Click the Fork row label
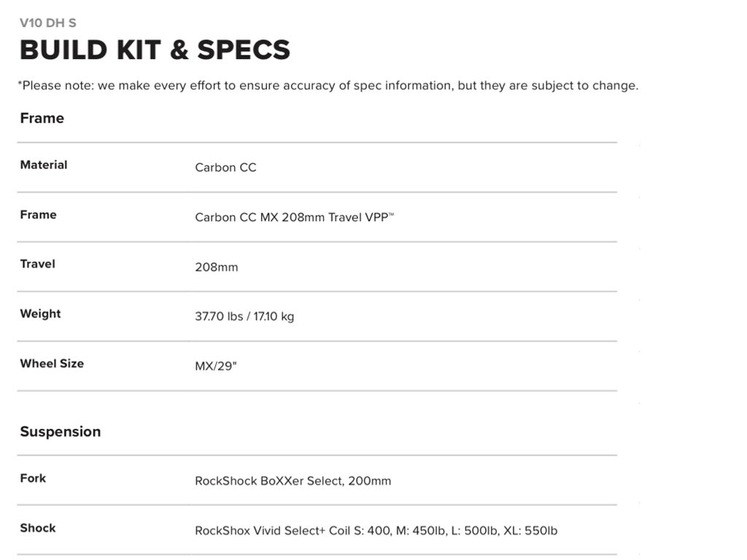This screenshot has width=747, height=560. point(33,478)
